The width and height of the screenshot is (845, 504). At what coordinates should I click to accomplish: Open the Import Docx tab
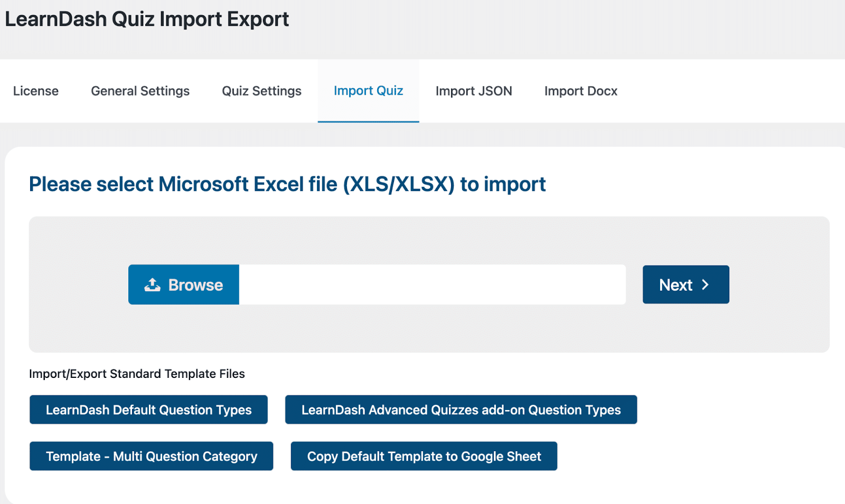point(580,91)
